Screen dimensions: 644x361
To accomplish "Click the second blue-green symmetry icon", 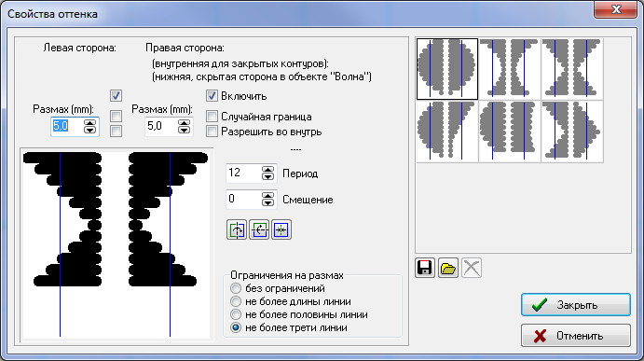I will coord(259,229).
